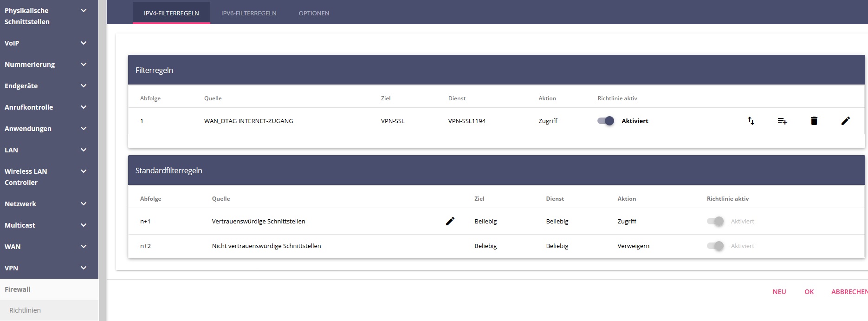Click the WAN_DTAG INTERNET-ZUGANG source cell
The image size is (868, 321).
tap(249, 121)
